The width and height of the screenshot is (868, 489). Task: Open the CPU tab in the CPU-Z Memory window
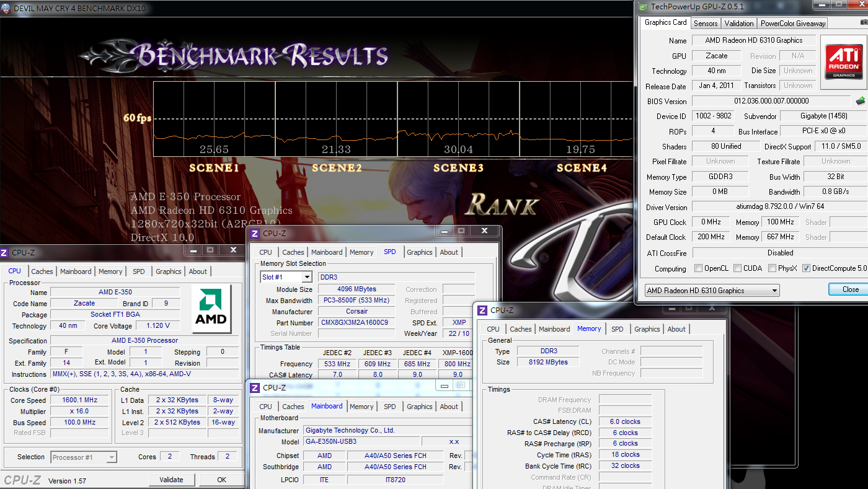coord(493,329)
